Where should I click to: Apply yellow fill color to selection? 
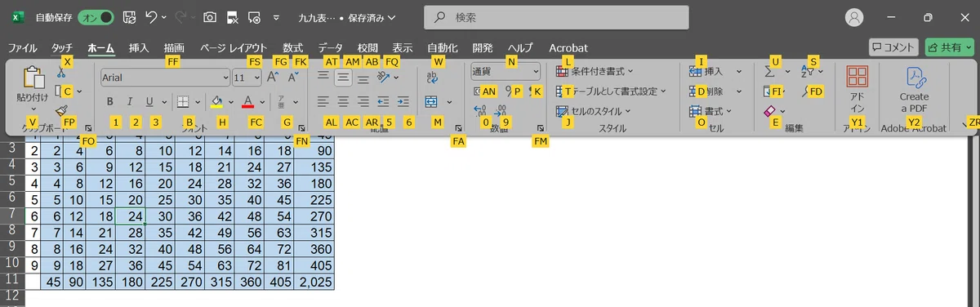click(x=216, y=102)
